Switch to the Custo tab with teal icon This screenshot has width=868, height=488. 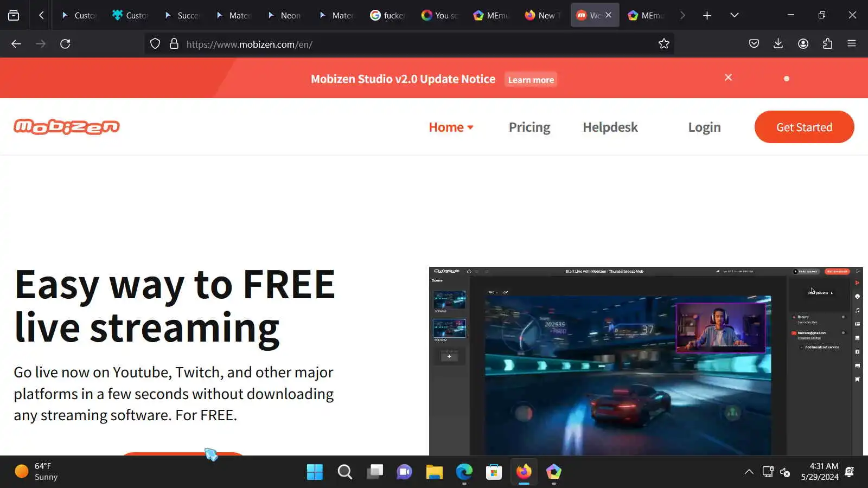[x=130, y=15]
